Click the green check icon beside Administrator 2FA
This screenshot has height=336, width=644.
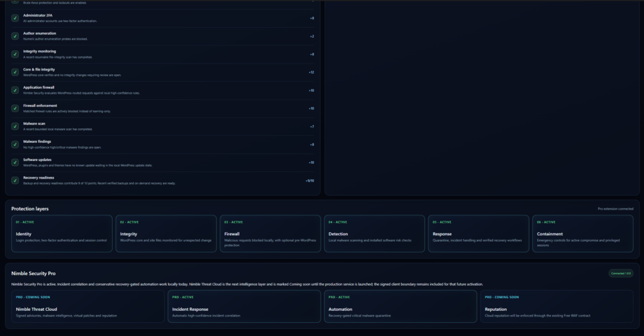point(15,18)
